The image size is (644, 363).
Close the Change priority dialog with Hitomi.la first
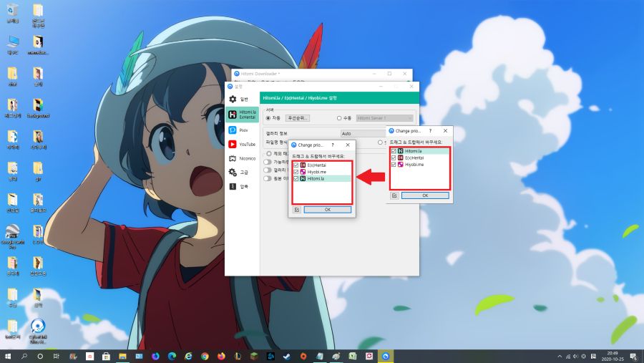click(446, 131)
